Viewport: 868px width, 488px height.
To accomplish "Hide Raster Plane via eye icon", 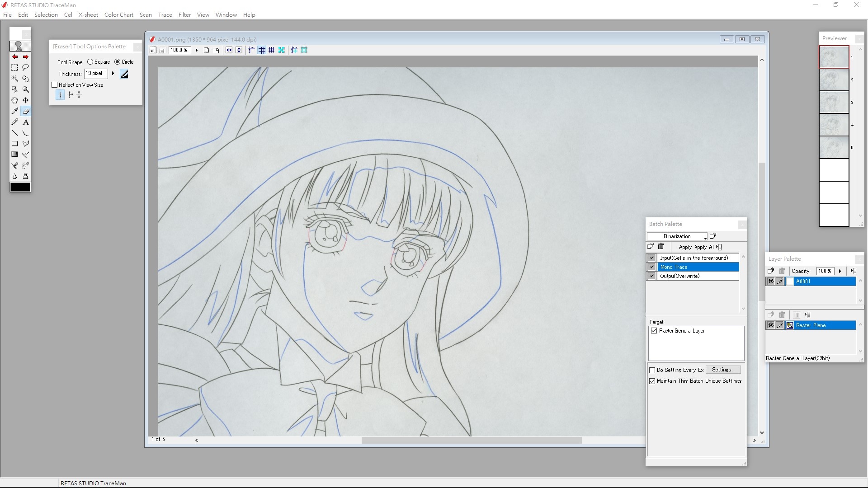I will 771,325.
